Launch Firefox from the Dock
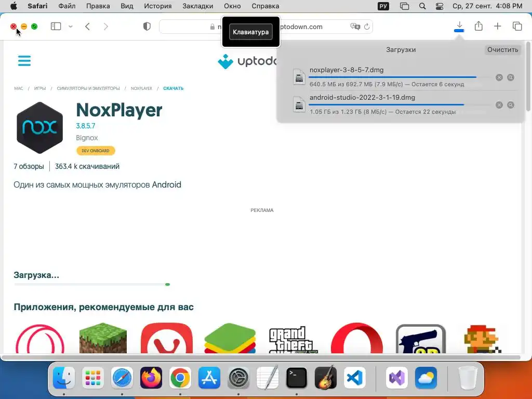Image resolution: width=532 pixels, height=399 pixels. click(x=151, y=378)
